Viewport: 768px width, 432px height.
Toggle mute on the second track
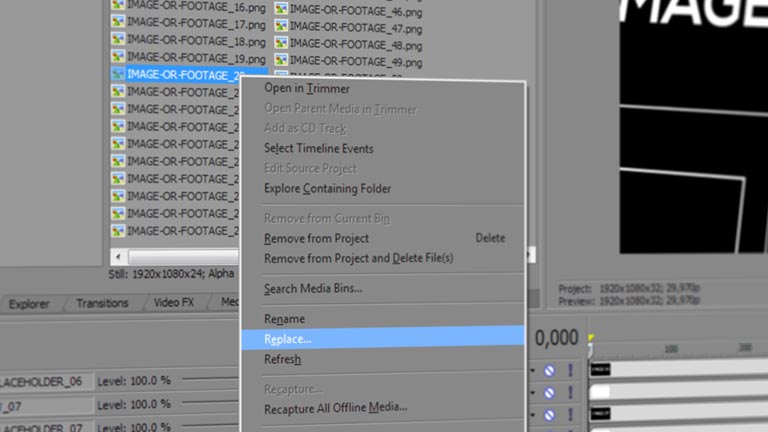pos(550,393)
